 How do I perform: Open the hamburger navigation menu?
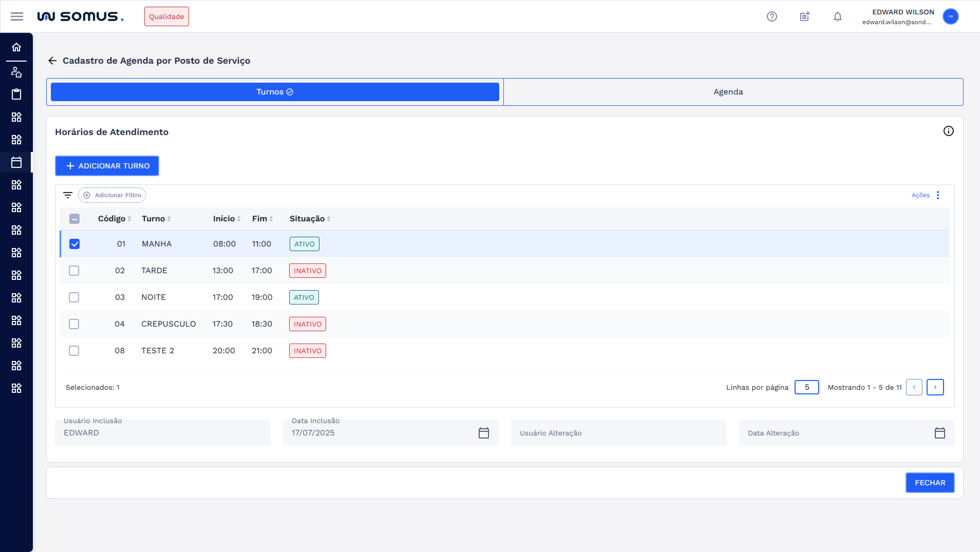coord(17,16)
